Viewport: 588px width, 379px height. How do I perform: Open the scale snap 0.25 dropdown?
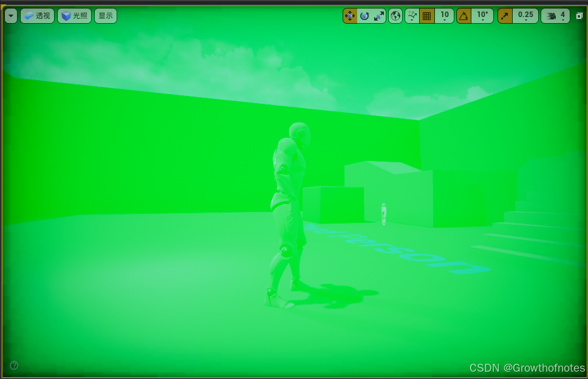(x=525, y=16)
